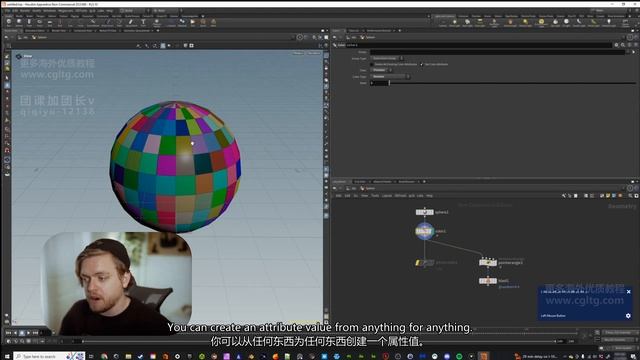Select the Sphere shelf tool
The image size is (640, 360).
click(x=19, y=22)
